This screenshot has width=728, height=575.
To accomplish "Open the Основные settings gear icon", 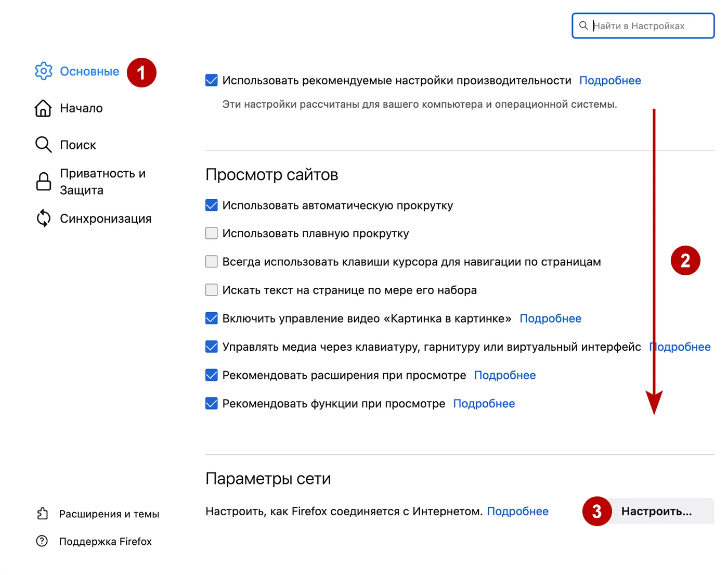I will tap(44, 71).
